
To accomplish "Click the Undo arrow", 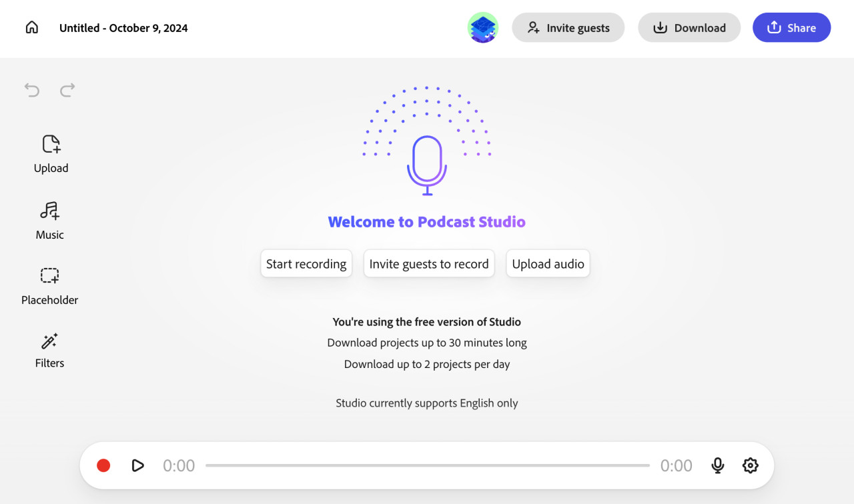I will click(31, 90).
